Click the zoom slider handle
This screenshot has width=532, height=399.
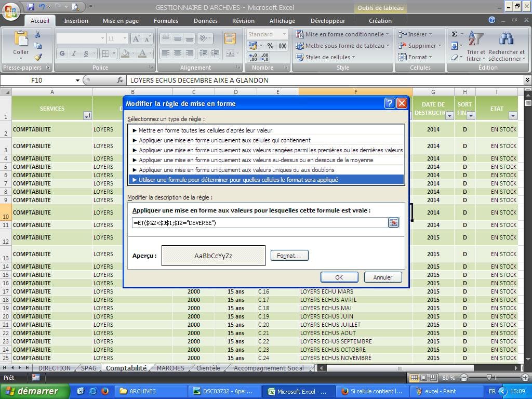pos(488,378)
